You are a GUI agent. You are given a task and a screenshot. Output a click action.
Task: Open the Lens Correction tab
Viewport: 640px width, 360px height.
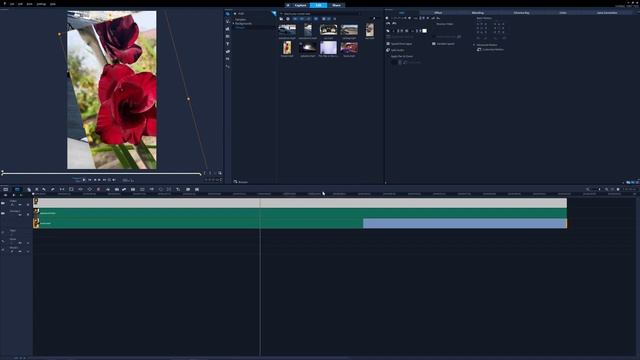point(607,13)
